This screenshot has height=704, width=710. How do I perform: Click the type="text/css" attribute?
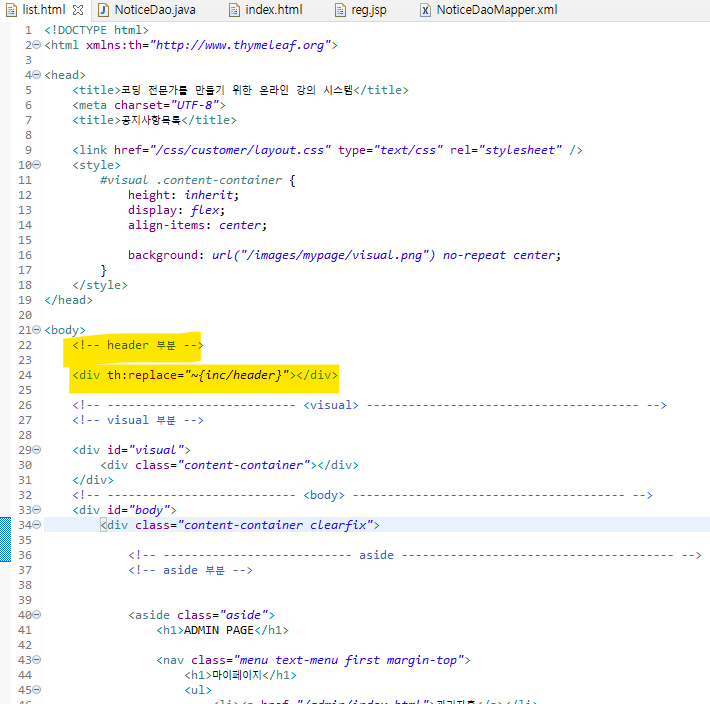pos(390,150)
